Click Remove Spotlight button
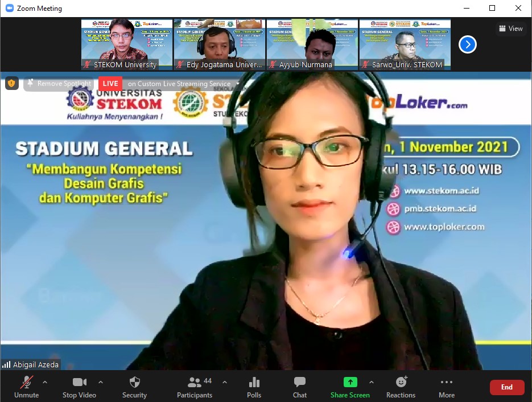The height and width of the screenshot is (402, 532). pos(59,84)
